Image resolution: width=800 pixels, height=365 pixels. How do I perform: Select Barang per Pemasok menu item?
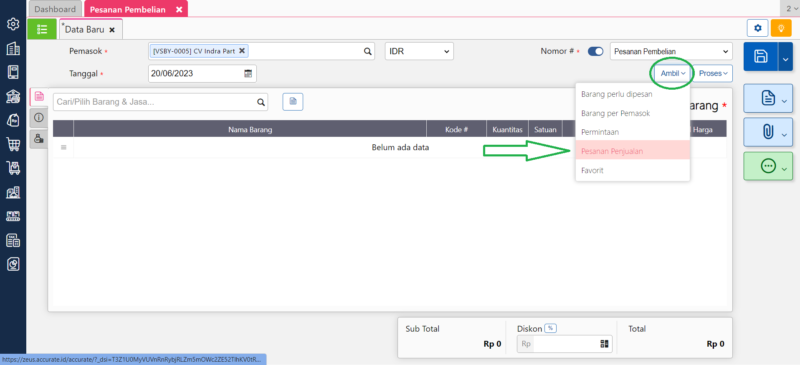click(x=633, y=113)
